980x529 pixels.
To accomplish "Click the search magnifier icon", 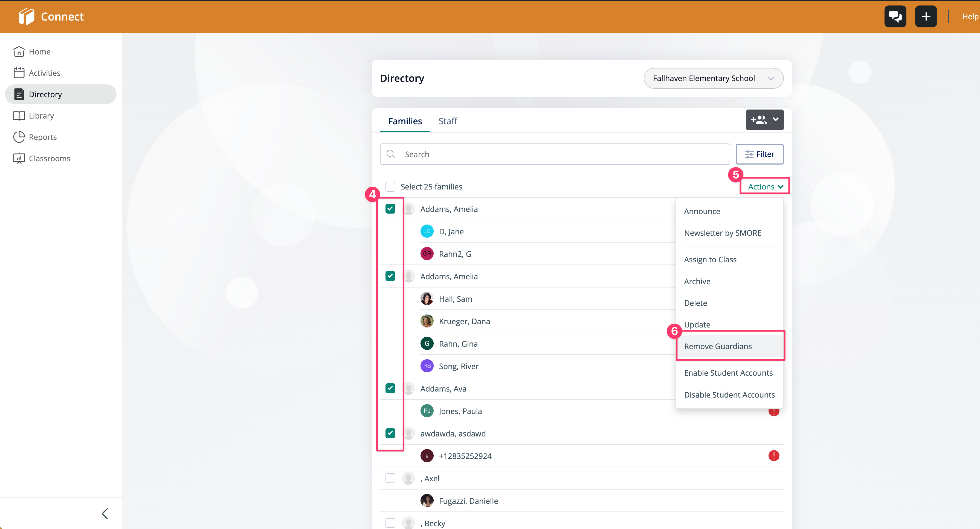I will point(391,154).
